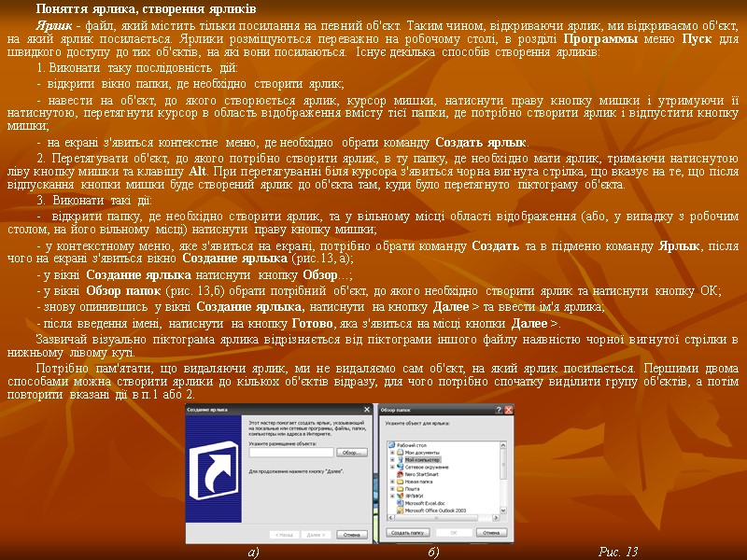Click the < Назад button

click(285, 535)
